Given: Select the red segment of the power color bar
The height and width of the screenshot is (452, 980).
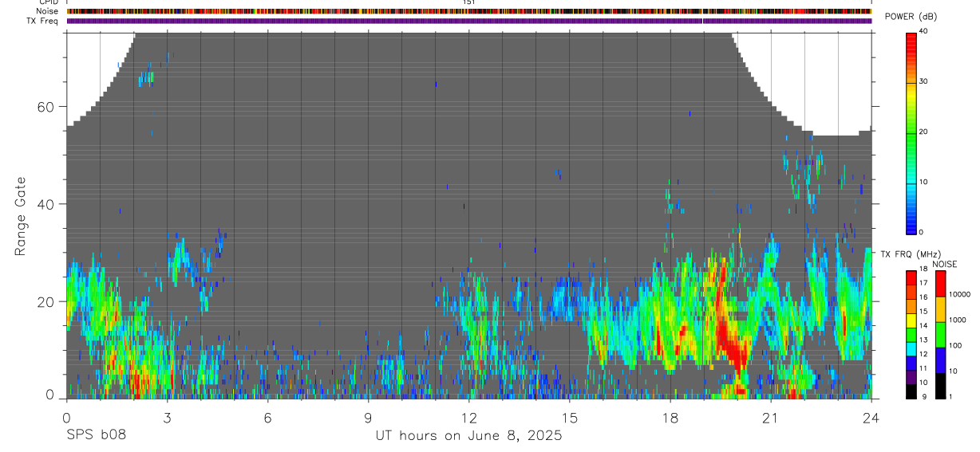Looking at the screenshot, I should [x=911, y=45].
